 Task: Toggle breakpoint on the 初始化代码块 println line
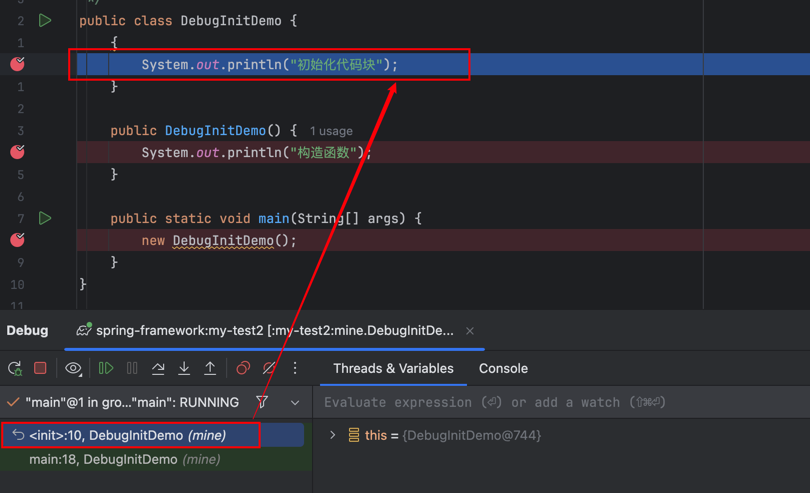click(17, 64)
